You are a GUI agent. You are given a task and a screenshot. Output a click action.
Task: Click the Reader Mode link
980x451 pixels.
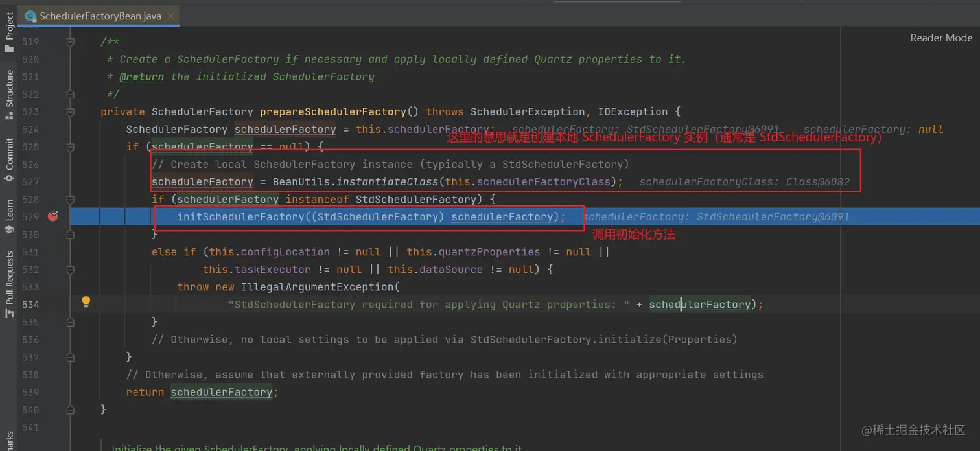941,38
